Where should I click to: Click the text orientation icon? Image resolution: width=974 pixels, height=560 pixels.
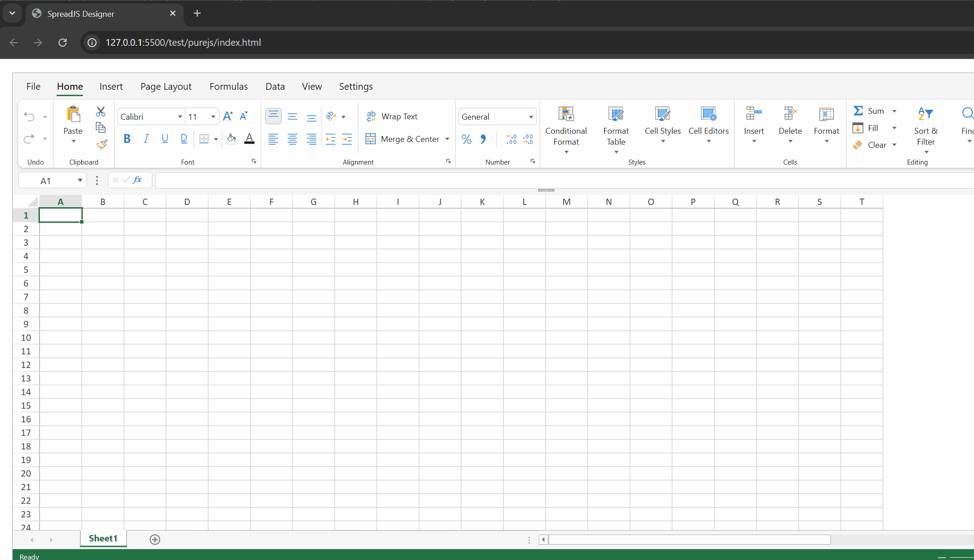pos(331,117)
